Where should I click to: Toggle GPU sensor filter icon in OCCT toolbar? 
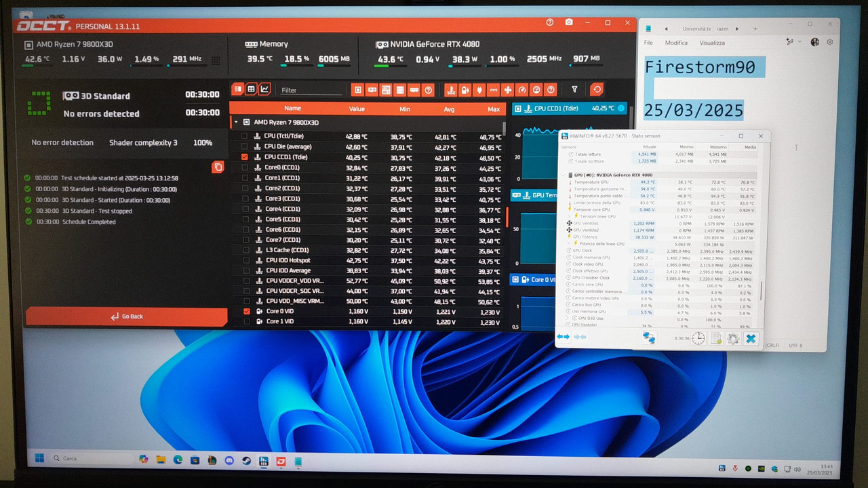pyautogui.click(x=372, y=89)
